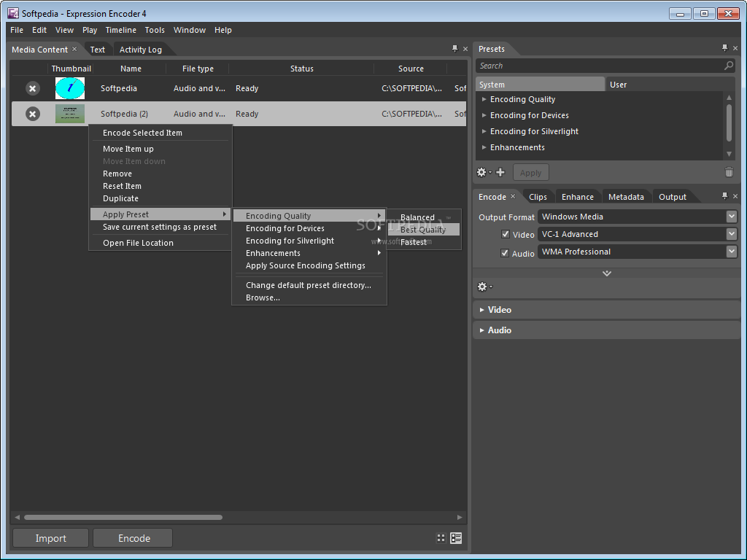Switch to details list view
747x560 pixels.
(x=456, y=538)
